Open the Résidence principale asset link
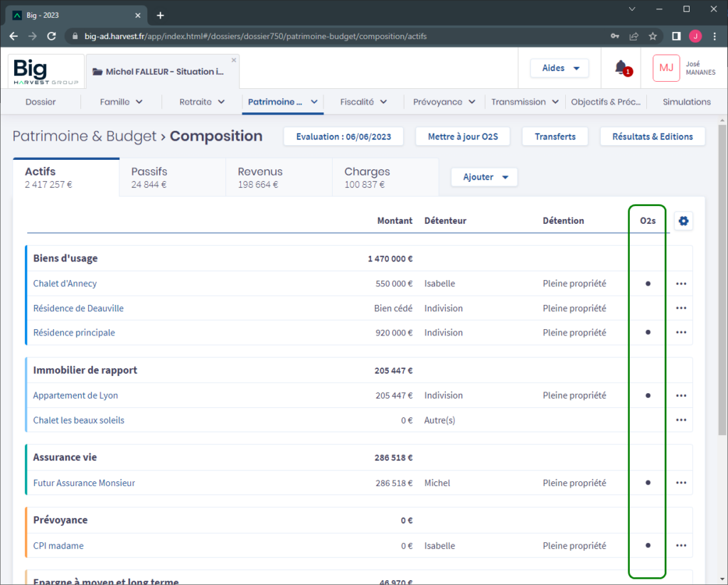This screenshot has width=728, height=585. coord(74,333)
